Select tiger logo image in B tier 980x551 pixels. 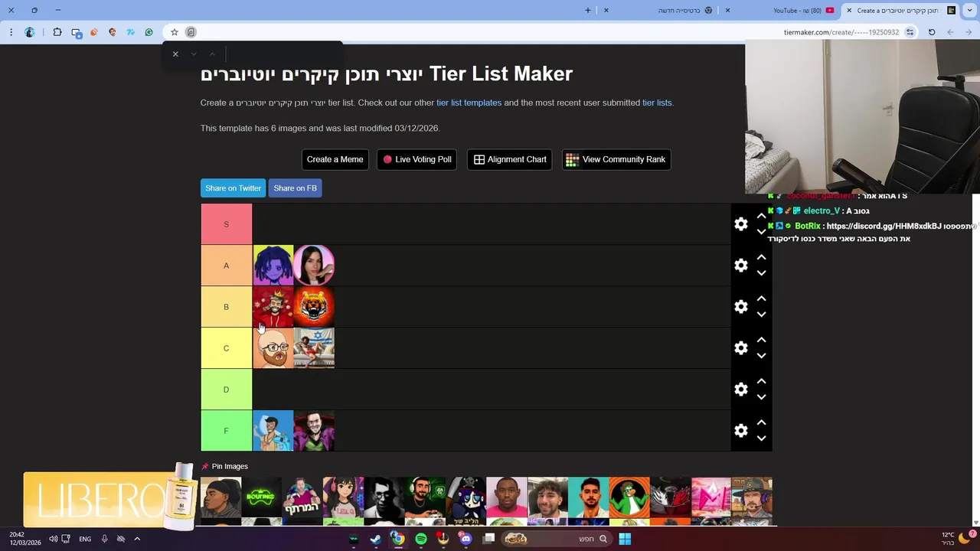click(x=314, y=307)
